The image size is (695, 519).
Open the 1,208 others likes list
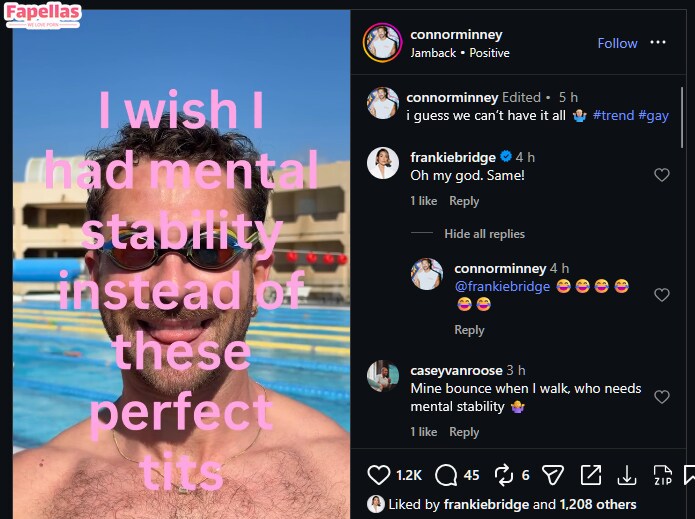(598, 505)
